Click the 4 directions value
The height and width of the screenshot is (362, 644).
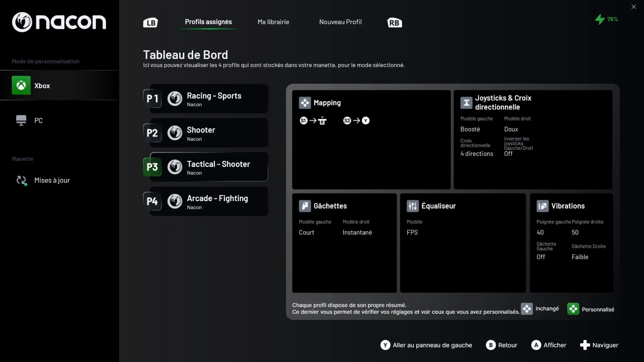click(x=477, y=154)
